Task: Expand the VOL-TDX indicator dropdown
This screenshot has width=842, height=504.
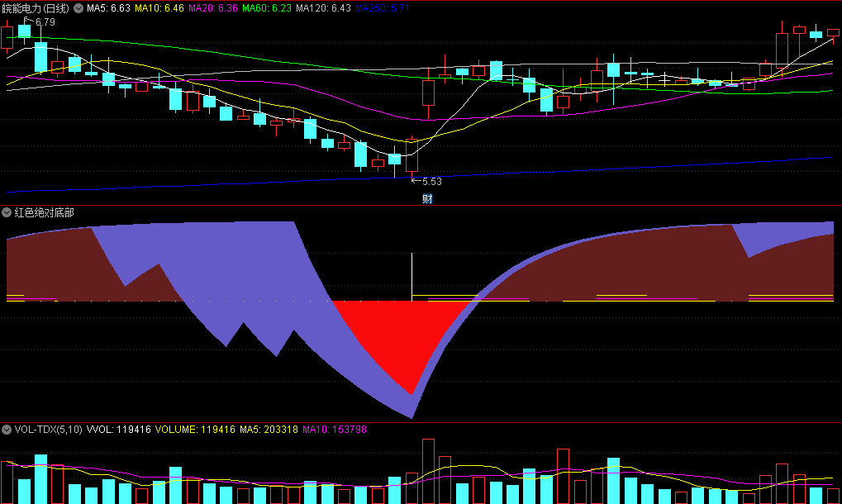Action: click(7, 430)
